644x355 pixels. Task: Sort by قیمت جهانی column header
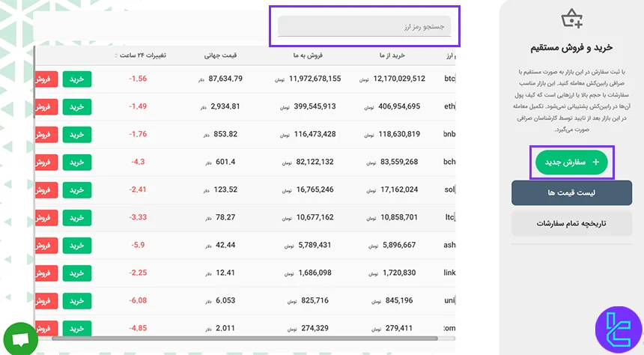[x=223, y=55]
